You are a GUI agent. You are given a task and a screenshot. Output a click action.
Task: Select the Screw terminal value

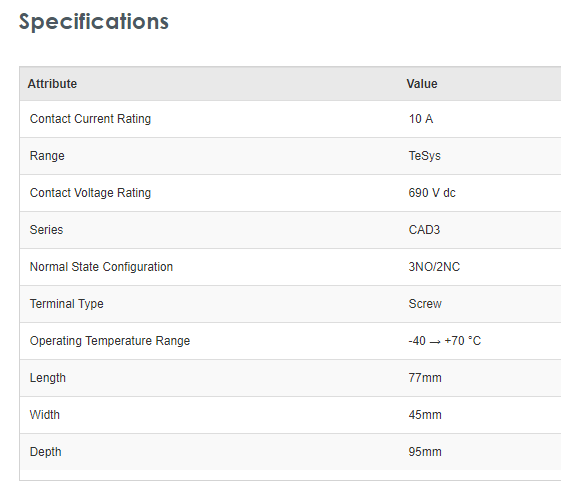click(425, 304)
